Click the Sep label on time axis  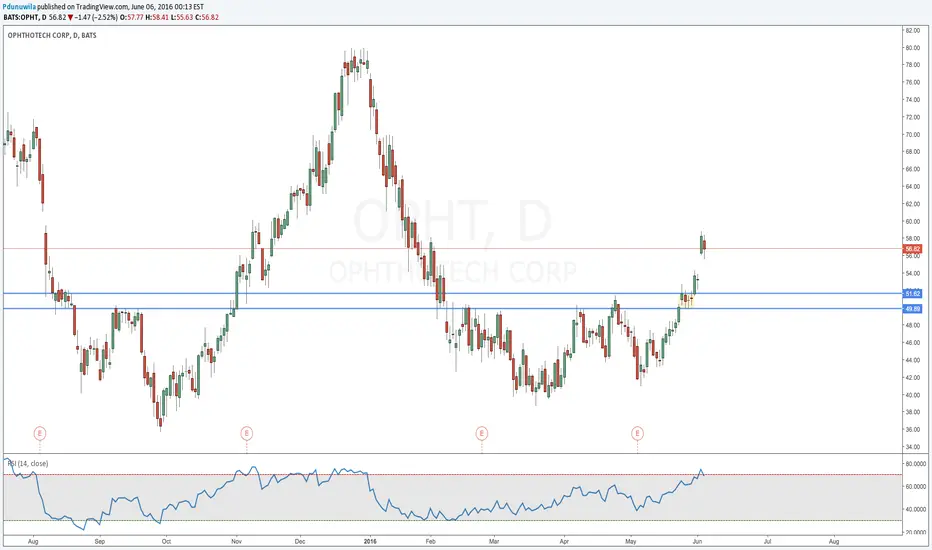pos(99,542)
